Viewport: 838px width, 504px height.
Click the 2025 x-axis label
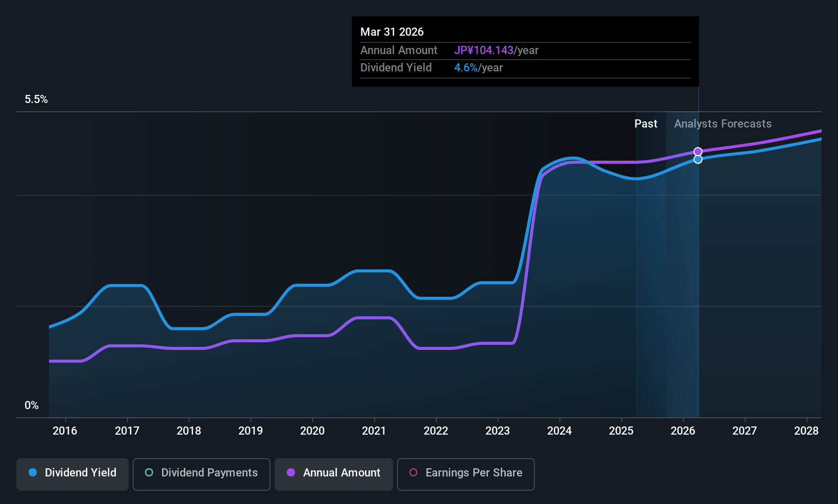click(x=621, y=431)
